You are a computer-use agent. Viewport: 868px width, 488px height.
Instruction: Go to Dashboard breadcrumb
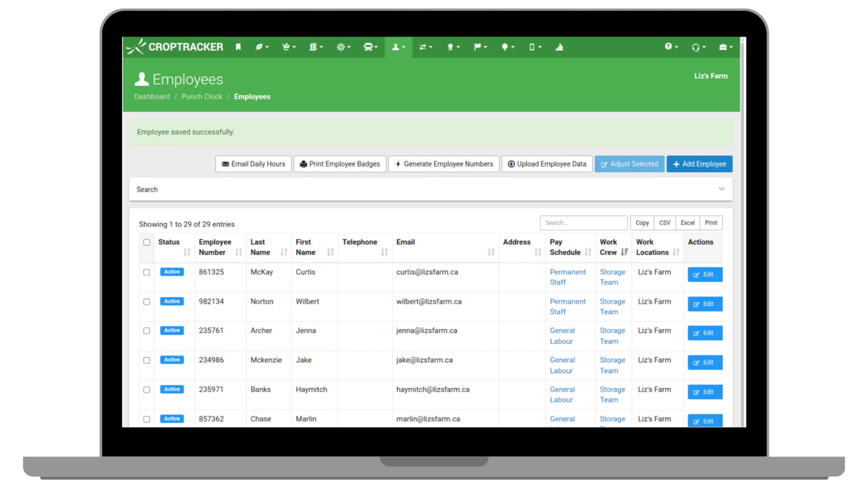pyautogui.click(x=152, y=96)
